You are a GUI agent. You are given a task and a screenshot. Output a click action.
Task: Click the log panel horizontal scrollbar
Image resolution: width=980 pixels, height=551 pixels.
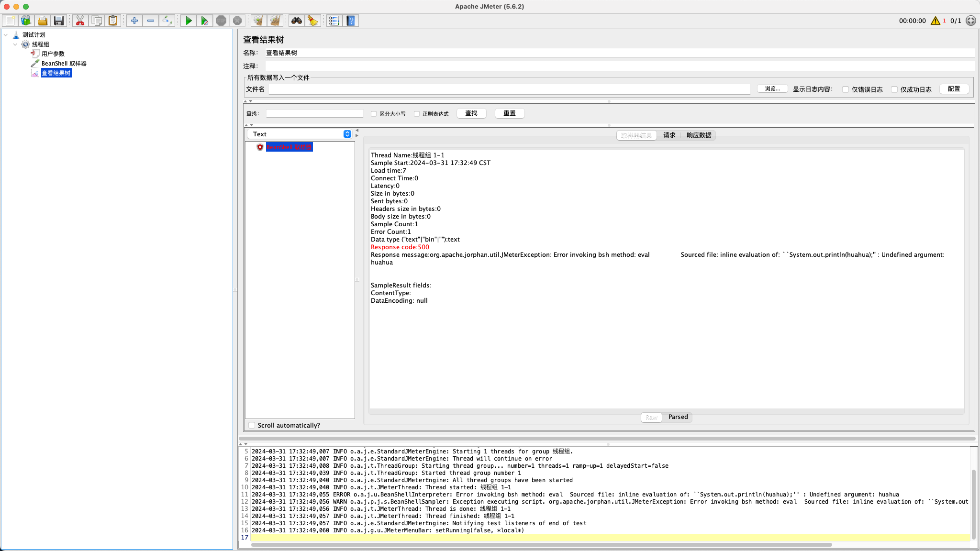click(541, 545)
